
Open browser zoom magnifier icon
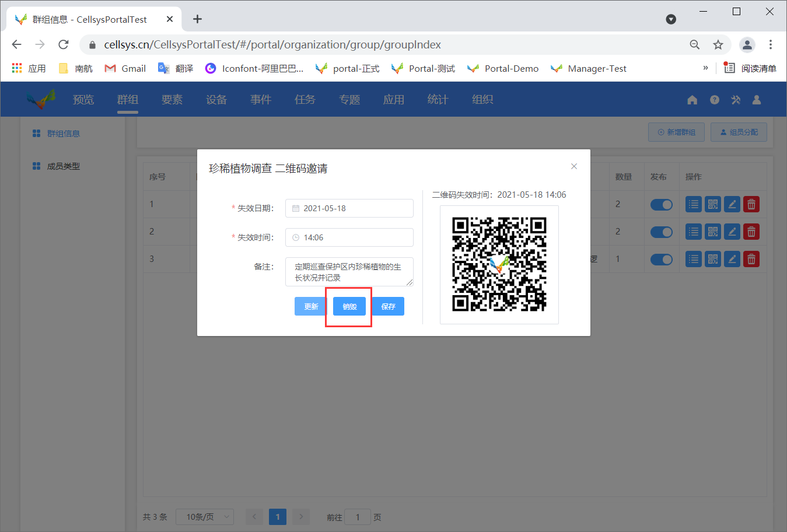(x=694, y=44)
